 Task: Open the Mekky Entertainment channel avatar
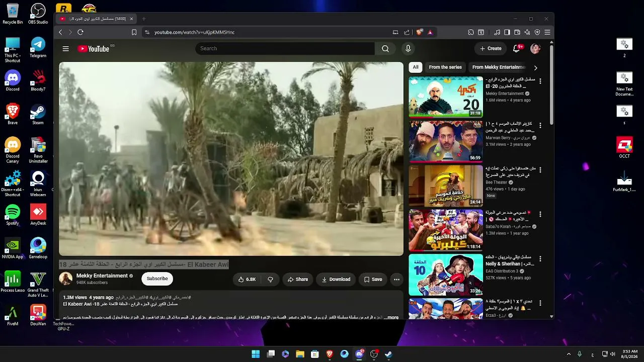tap(66, 279)
